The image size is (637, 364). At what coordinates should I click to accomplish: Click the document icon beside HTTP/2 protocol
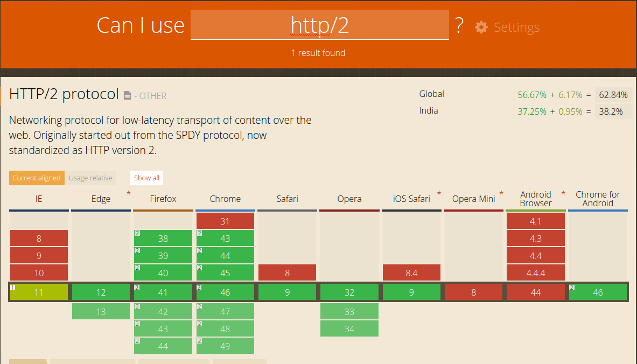127,94
